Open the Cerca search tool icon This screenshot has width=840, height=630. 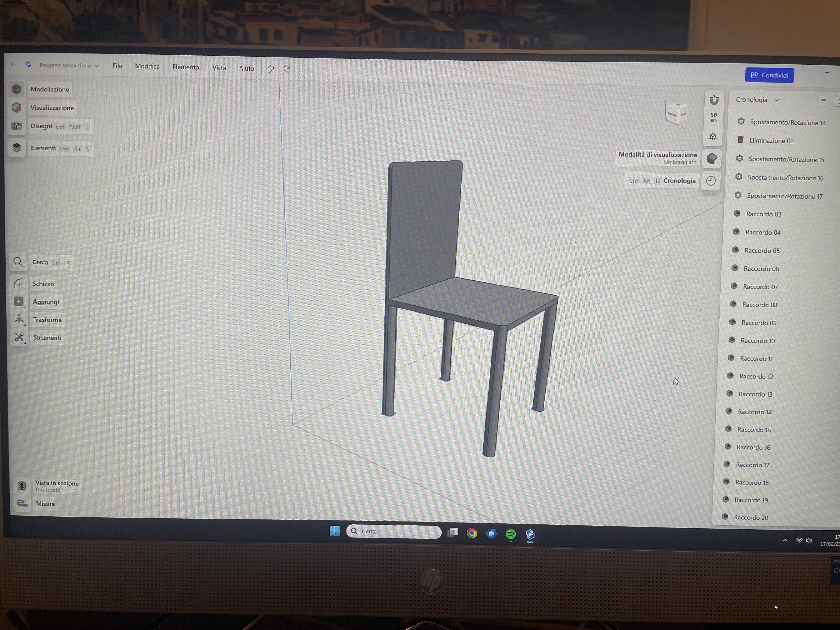point(18,262)
